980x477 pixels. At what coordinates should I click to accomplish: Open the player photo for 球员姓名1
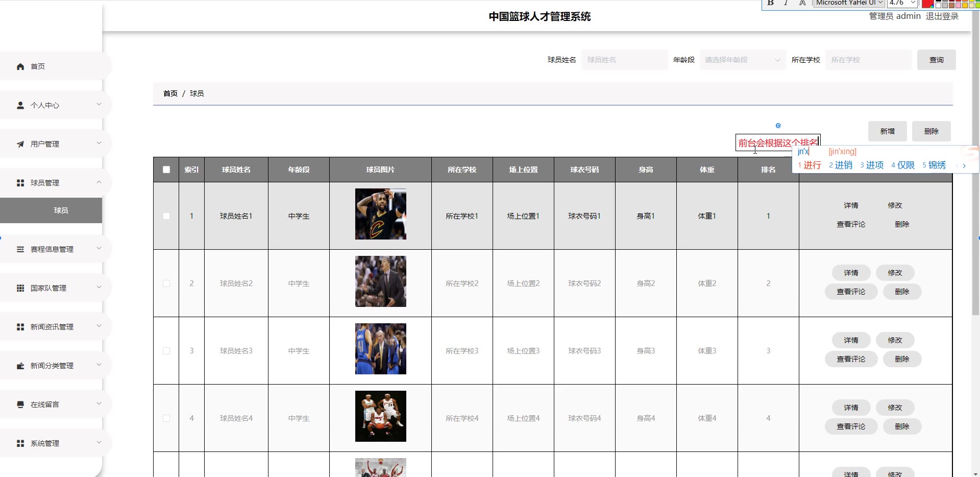tap(381, 214)
